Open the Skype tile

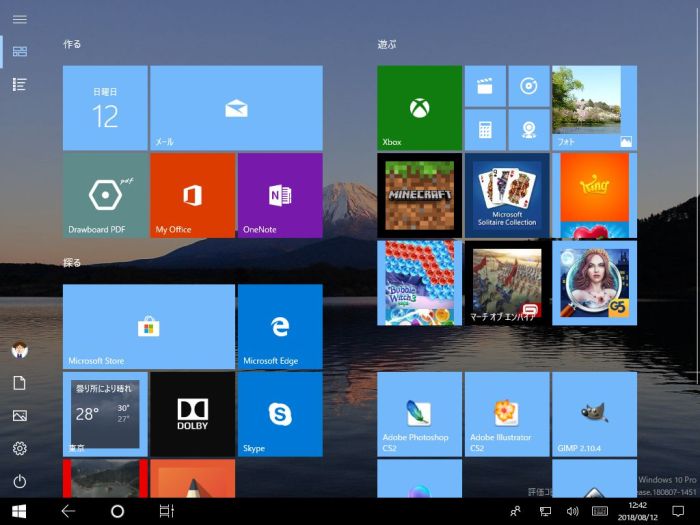pos(280,414)
